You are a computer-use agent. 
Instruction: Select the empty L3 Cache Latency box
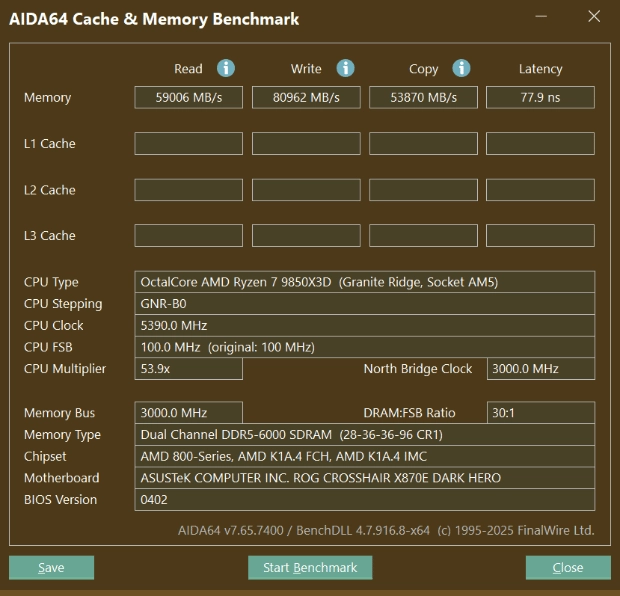540,235
